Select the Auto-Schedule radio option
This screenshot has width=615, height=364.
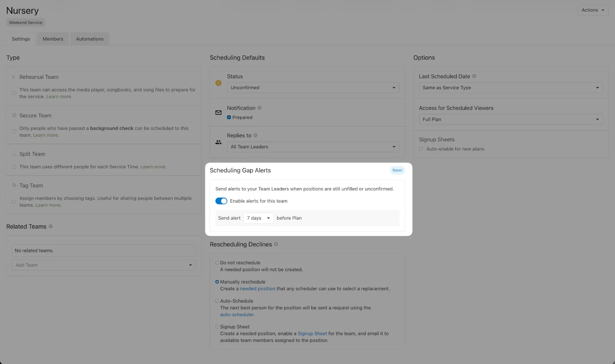coord(217,301)
